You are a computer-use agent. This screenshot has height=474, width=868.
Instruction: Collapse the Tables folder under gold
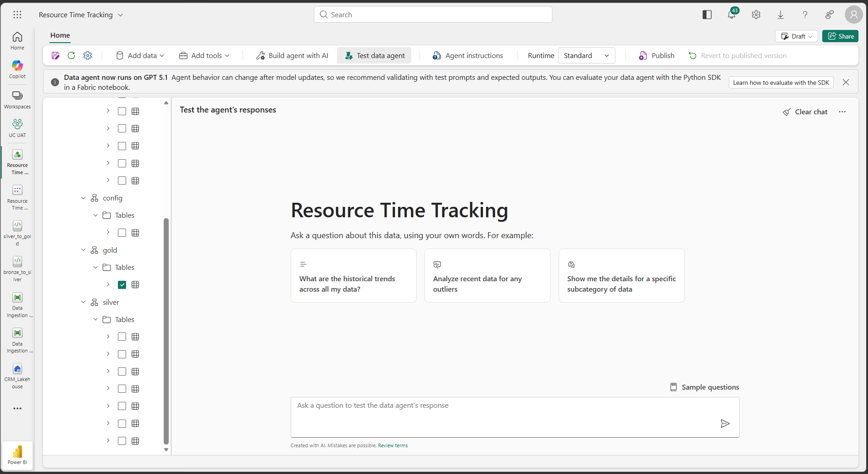(x=96, y=267)
